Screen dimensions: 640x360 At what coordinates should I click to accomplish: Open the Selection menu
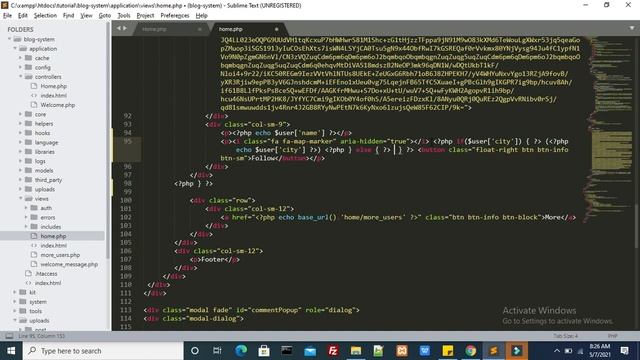[x=45, y=16]
